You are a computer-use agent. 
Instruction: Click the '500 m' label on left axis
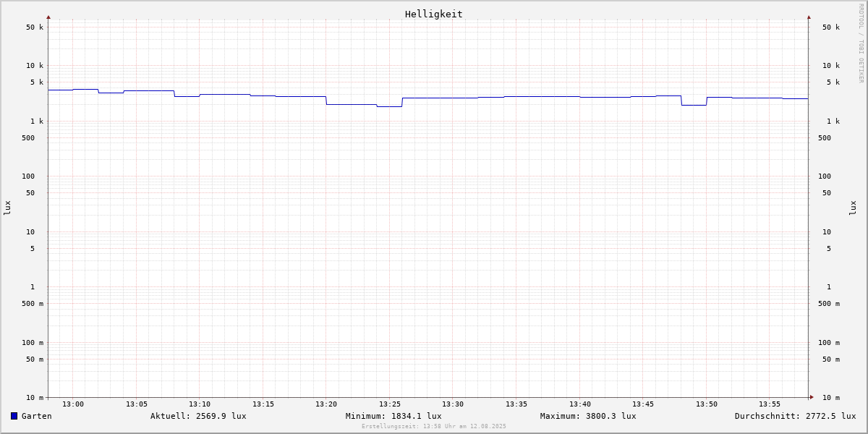pyautogui.click(x=33, y=304)
